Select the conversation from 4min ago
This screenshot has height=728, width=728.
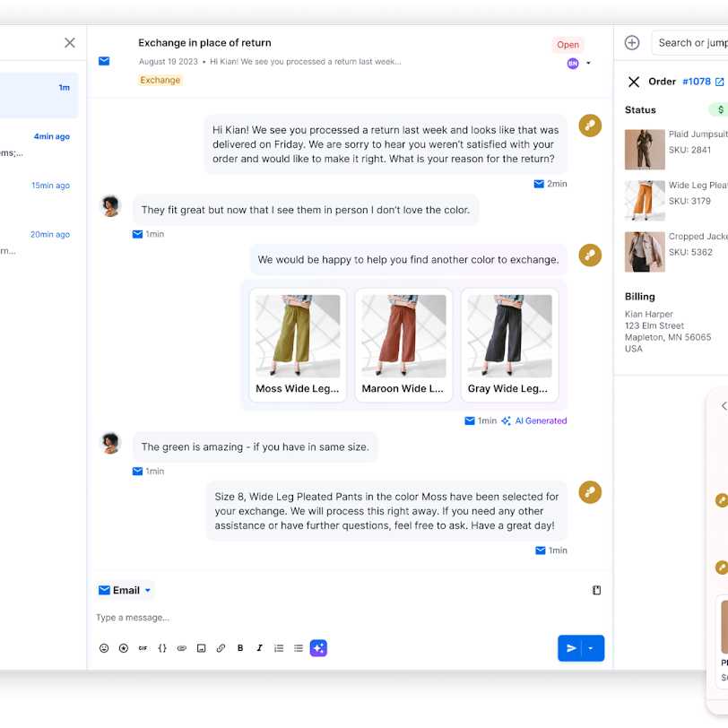[x=39, y=145]
